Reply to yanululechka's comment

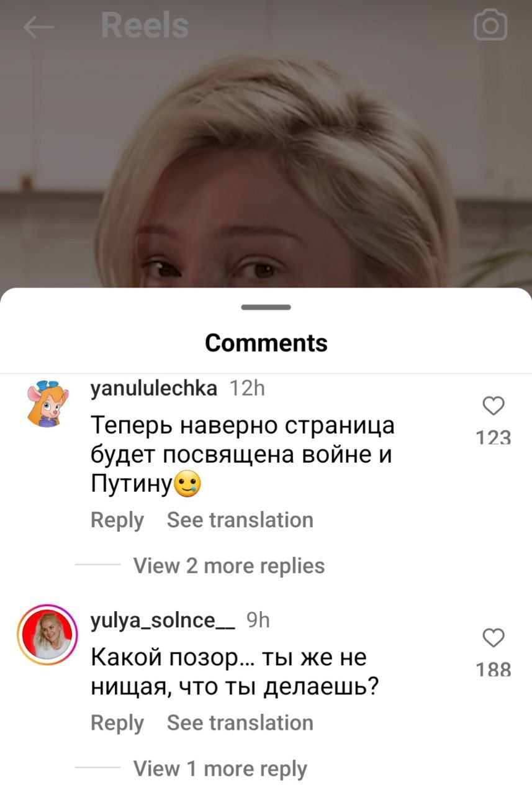point(117,520)
